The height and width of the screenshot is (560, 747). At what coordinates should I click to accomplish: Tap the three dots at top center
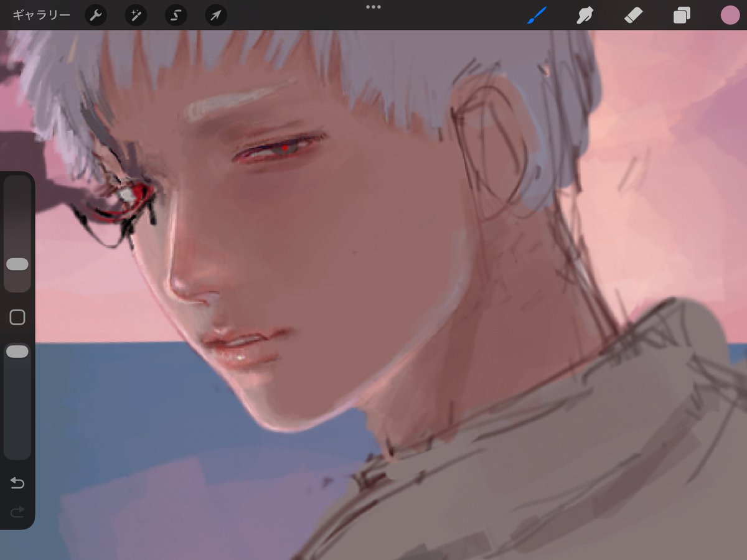coord(374,7)
